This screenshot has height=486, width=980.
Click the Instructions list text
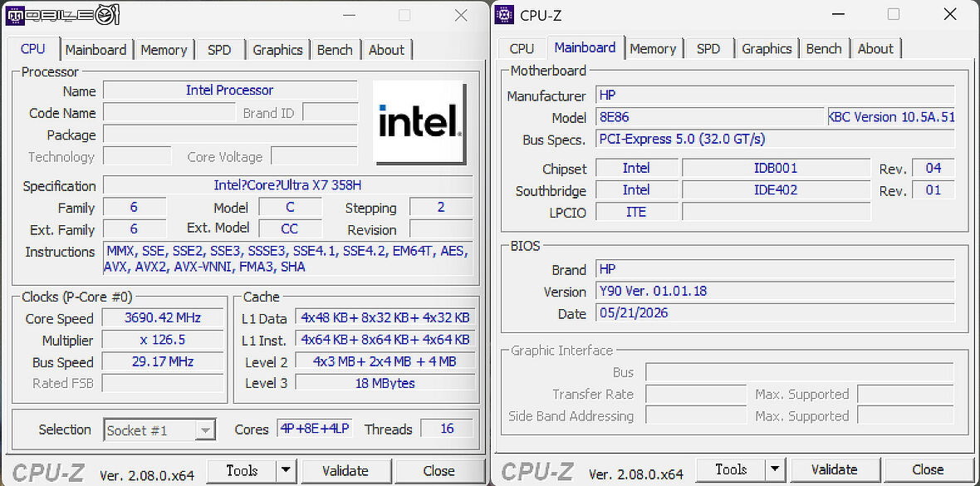pyautogui.click(x=288, y=259)
